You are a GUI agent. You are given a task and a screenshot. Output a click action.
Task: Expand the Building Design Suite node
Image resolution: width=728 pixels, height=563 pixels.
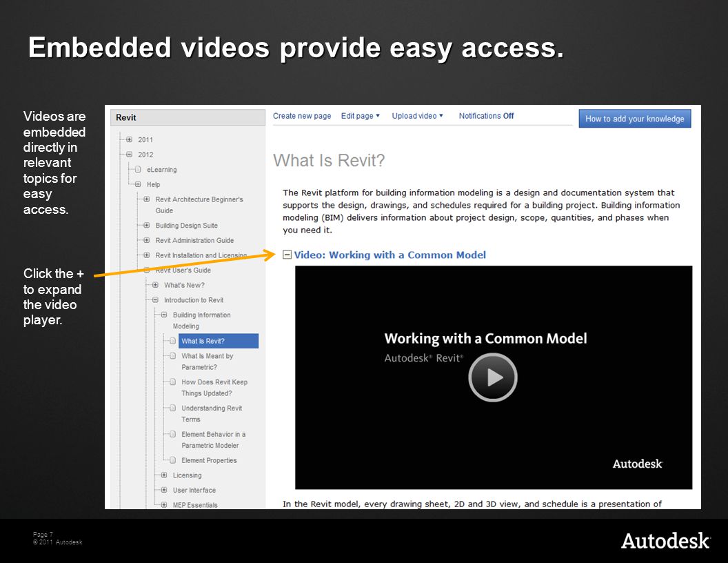[147, 226]
